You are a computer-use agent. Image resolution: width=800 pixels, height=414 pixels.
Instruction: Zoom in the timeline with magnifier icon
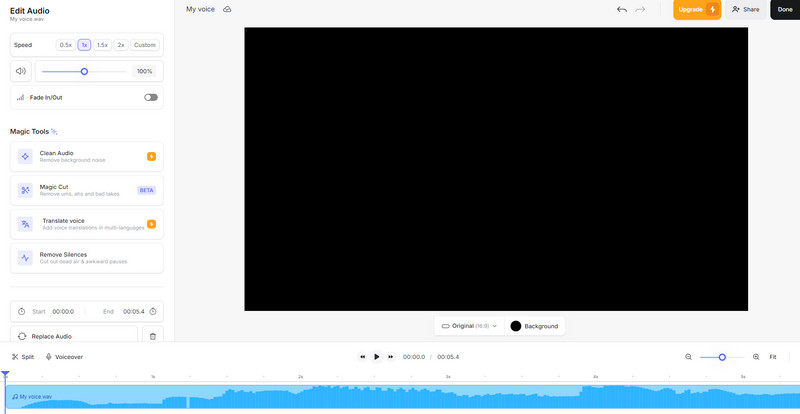pyautogui.click(x=756, y=356)
